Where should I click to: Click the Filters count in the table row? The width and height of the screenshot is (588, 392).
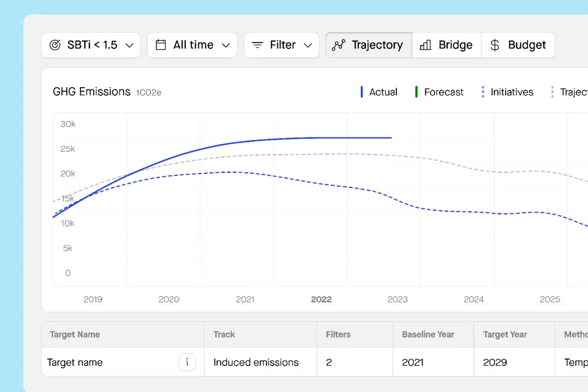329,362
